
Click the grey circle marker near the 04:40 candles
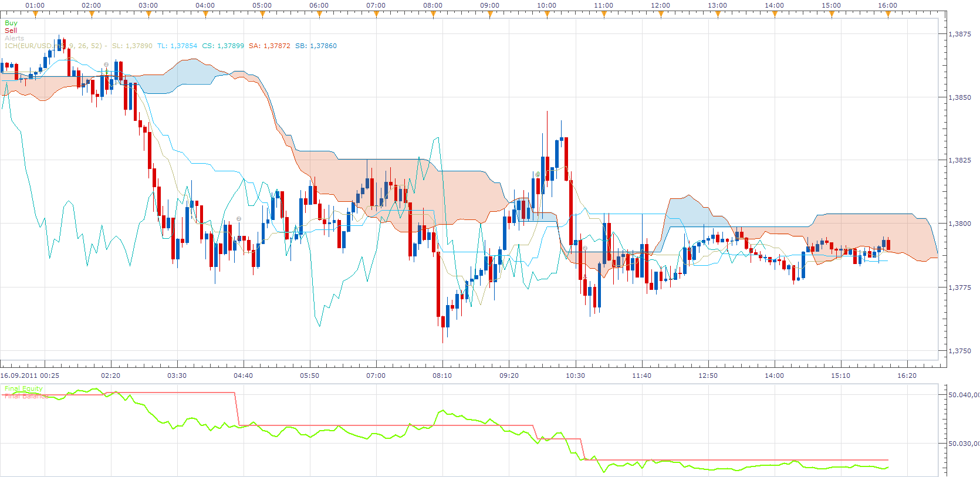(239, 219)
